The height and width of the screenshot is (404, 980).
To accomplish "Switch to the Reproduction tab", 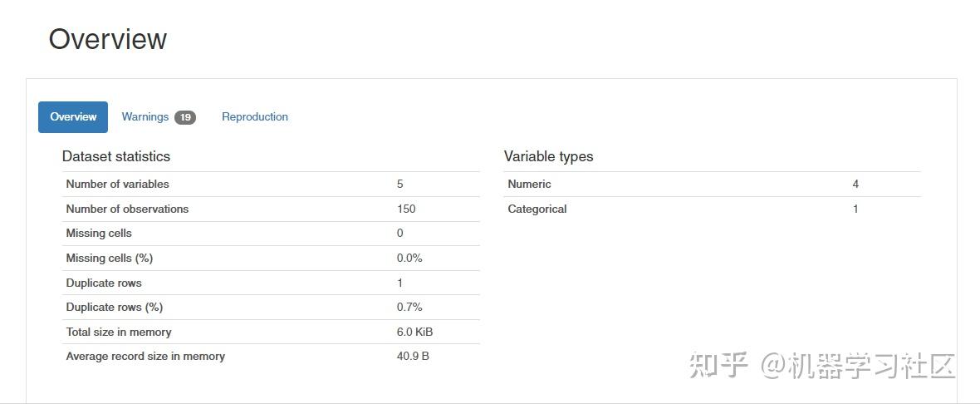I will click(x=255, y=117).
